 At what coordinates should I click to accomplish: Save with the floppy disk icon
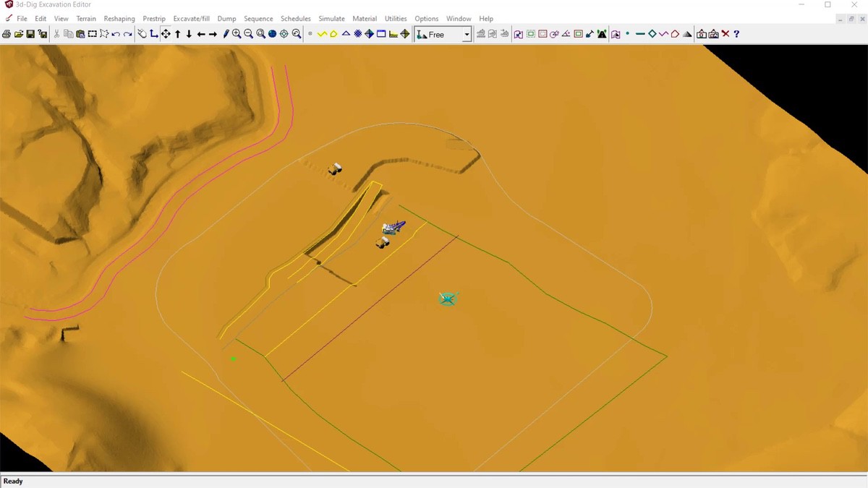point(30,34)
